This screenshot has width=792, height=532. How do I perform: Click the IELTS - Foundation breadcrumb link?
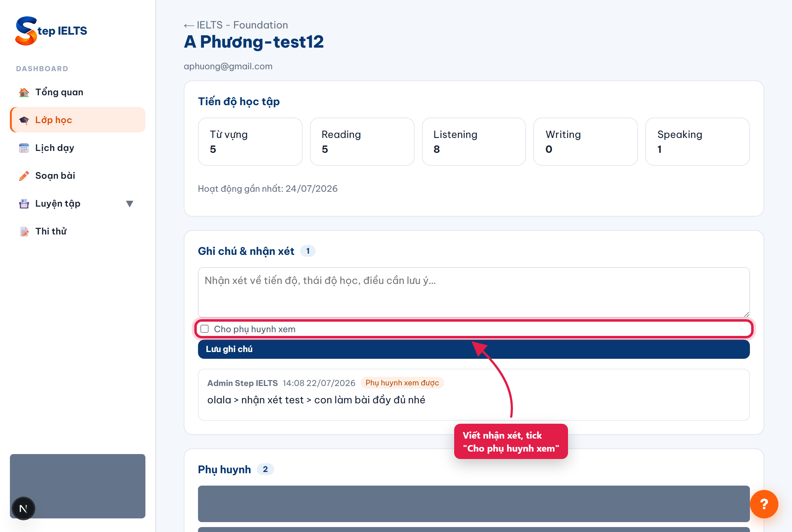[242, 25]
